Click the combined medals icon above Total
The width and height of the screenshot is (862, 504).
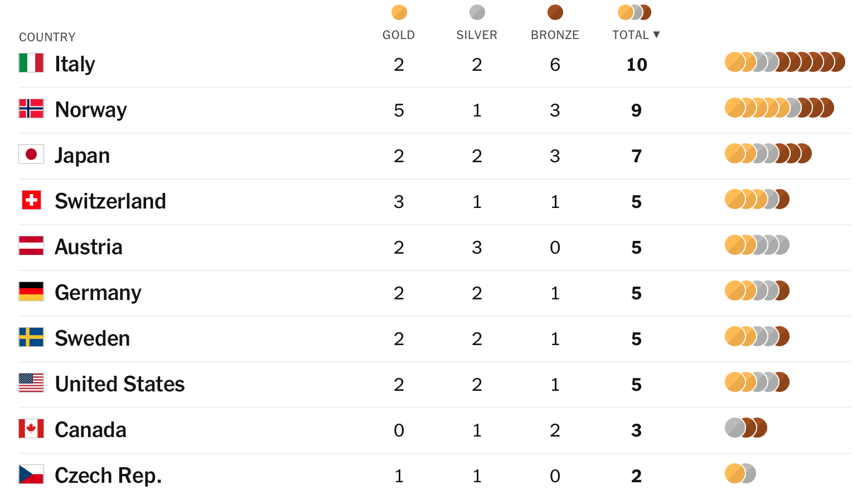[635, 12]
